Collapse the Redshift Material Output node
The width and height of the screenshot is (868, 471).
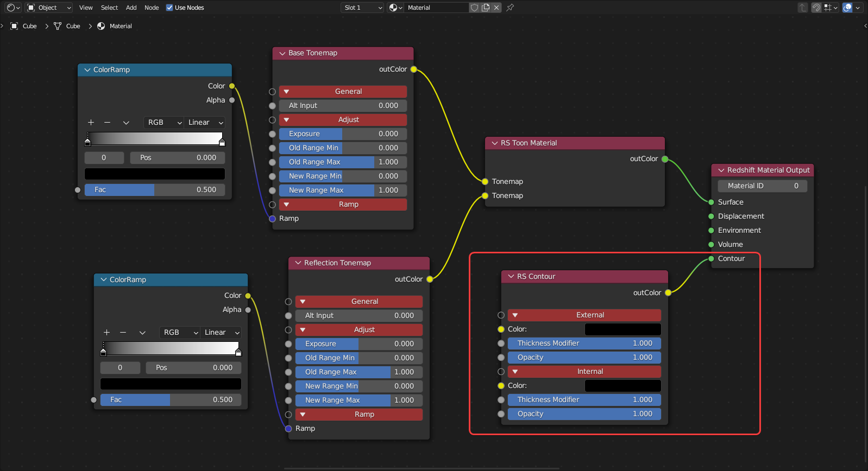tap(721, 170)
